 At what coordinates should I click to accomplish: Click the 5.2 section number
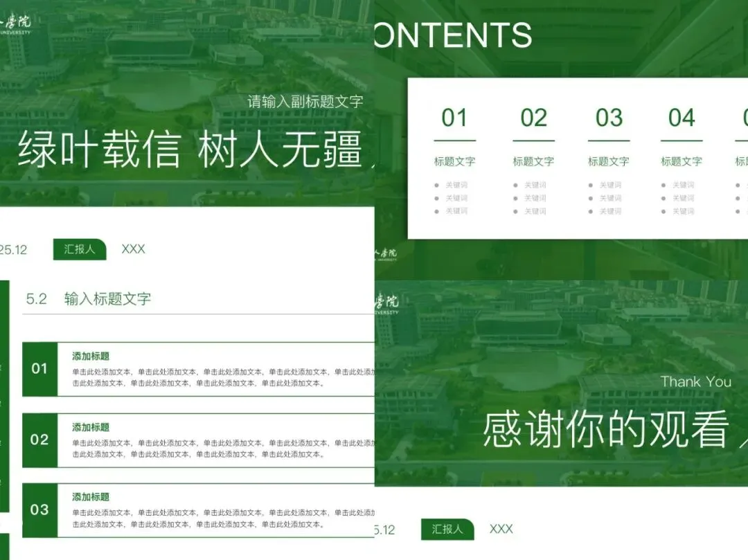click(36, 299)
